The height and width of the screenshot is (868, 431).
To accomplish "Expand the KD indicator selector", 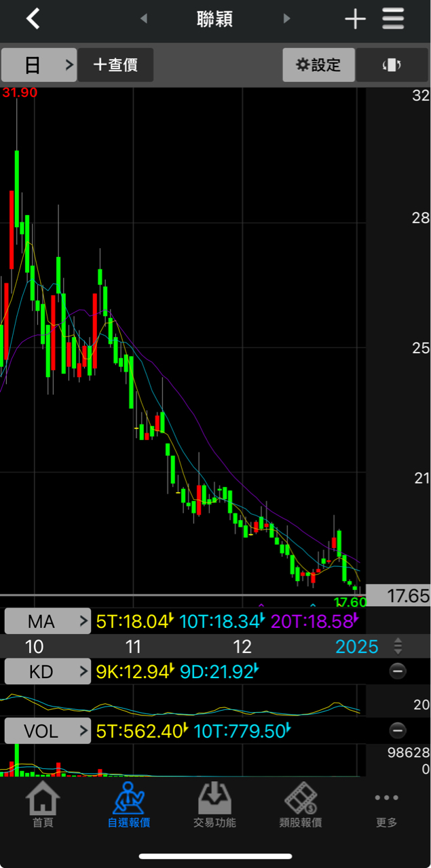I will 48,672.
